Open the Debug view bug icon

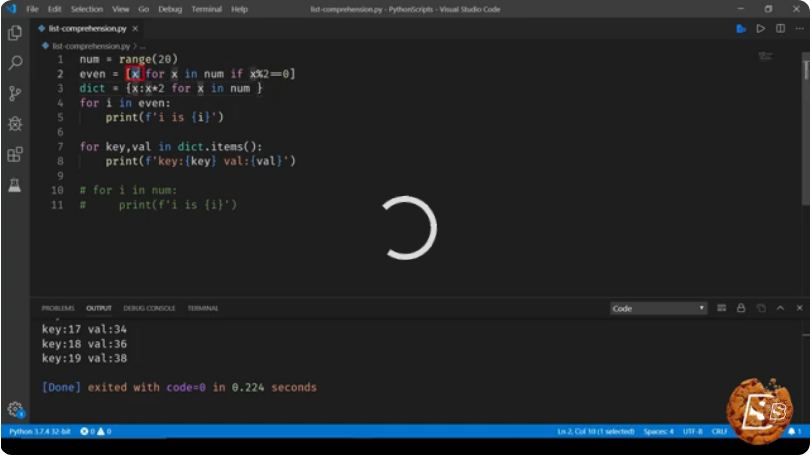(x=15, y=124)
